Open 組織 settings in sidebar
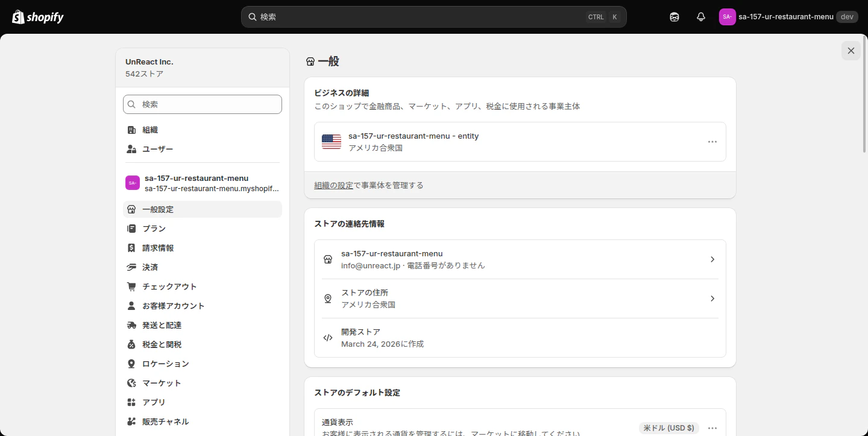 [x=203, y=130]
